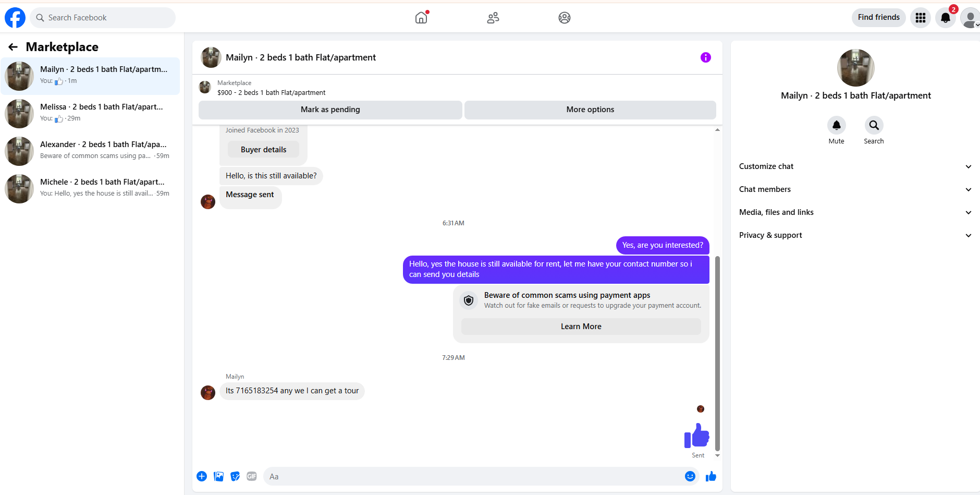The width and height of the screenshot is (980, 495).
Task: Open the notifications bell
Action: coord(946,18)
